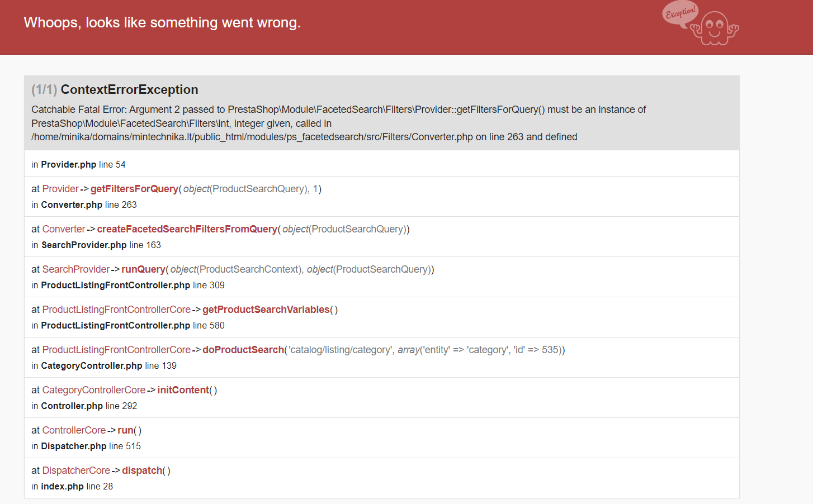Click the ControllerCore class link
This screenshot has height=504, width=813.
click(x=74, y=430)
